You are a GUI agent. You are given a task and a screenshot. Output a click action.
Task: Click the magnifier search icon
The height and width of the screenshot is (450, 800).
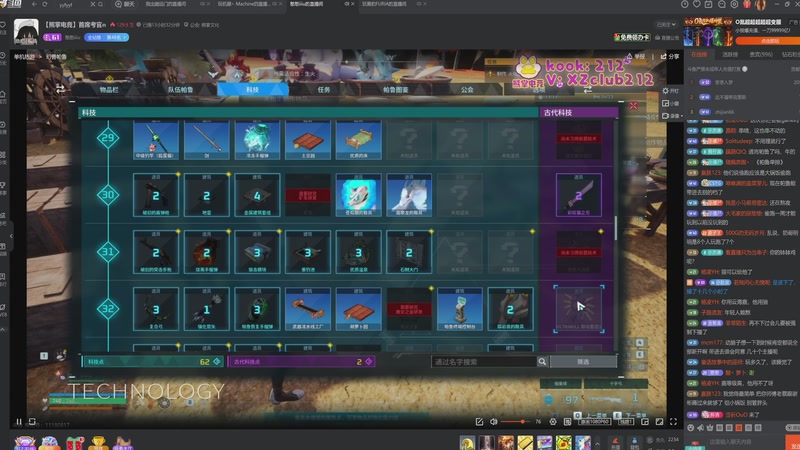click(542, 361)
